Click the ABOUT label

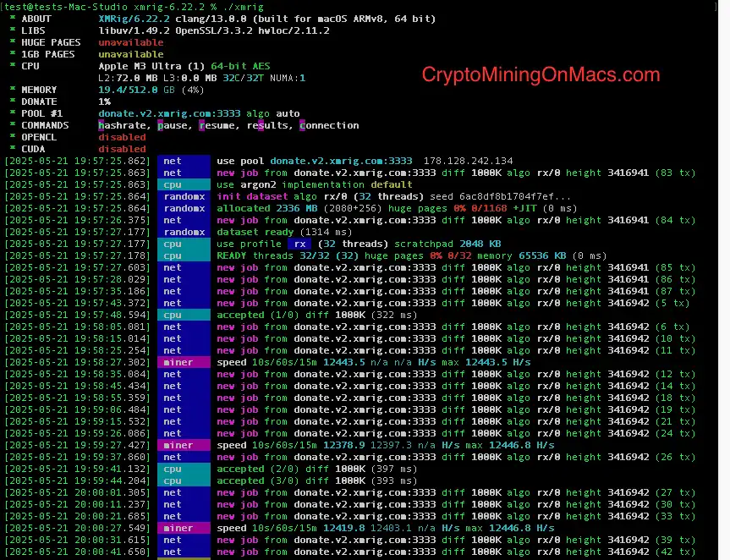(x=36, y=19)
